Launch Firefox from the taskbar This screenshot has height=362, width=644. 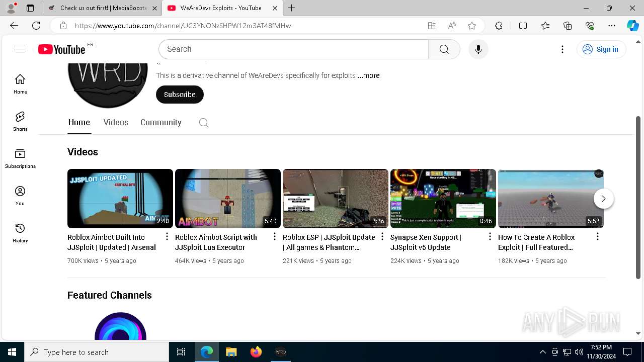(x=256, y=352)
